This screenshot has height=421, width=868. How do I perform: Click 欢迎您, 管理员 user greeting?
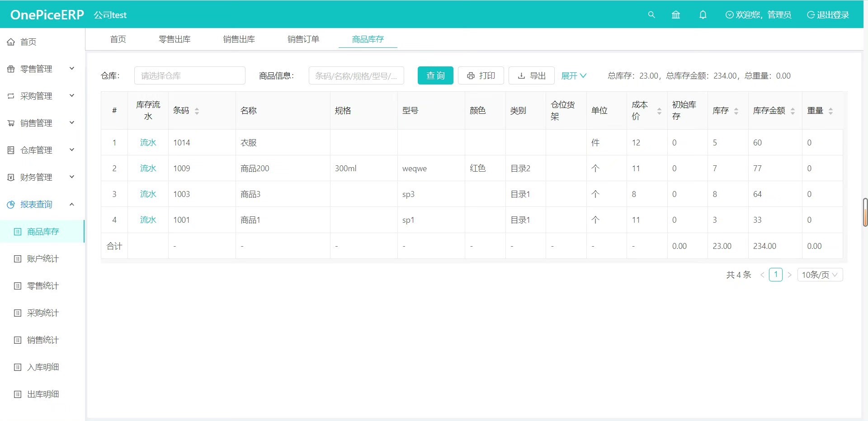758,14
